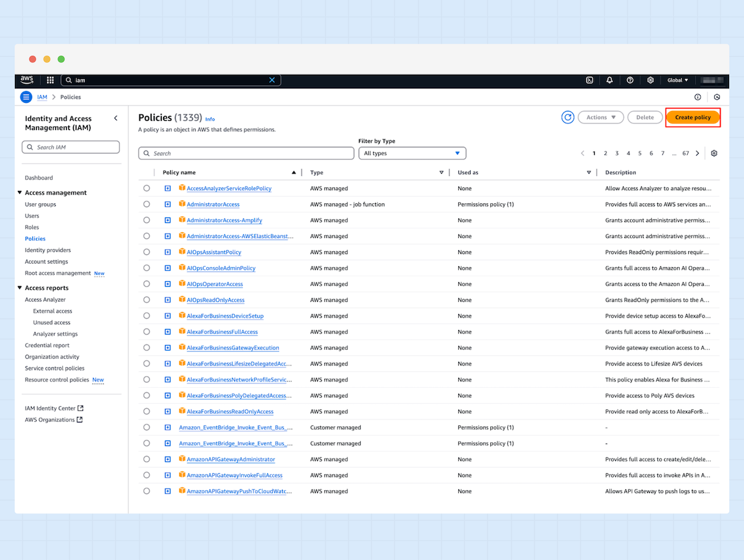This screenshot has height=560, width=744.
Task: Collapse the Access reports section
Action: pyautogui.click(x=20, y=288)
